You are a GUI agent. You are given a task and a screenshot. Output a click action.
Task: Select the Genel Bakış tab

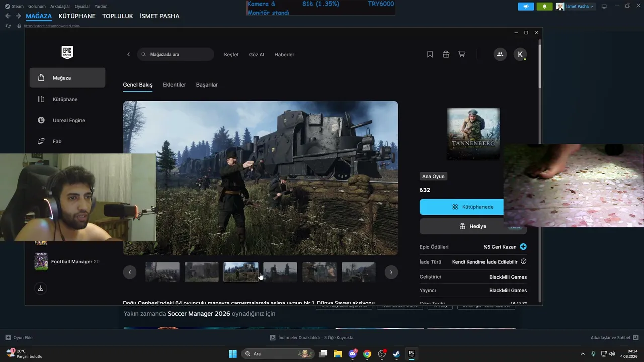[138, 85]
